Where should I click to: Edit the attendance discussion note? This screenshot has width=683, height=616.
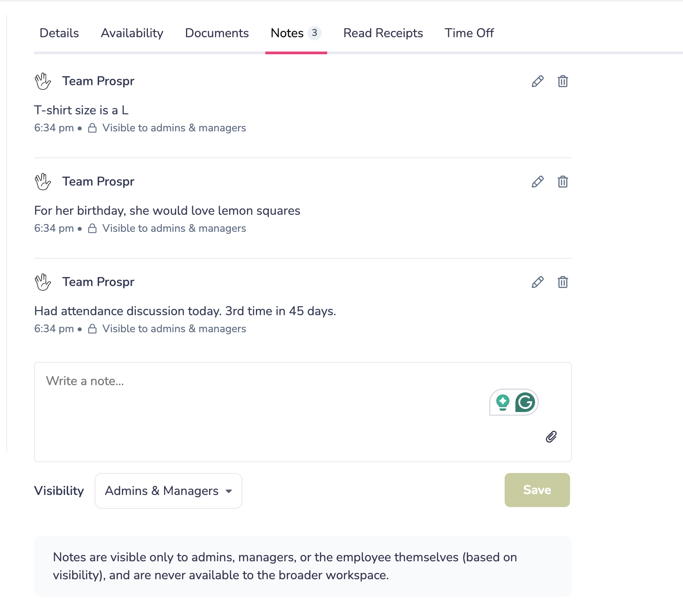537,282
